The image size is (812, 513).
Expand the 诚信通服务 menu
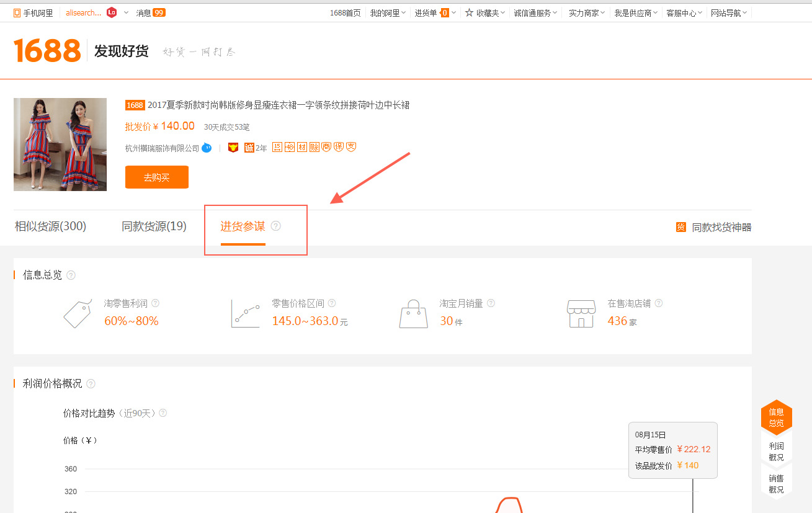coord(535,12)
